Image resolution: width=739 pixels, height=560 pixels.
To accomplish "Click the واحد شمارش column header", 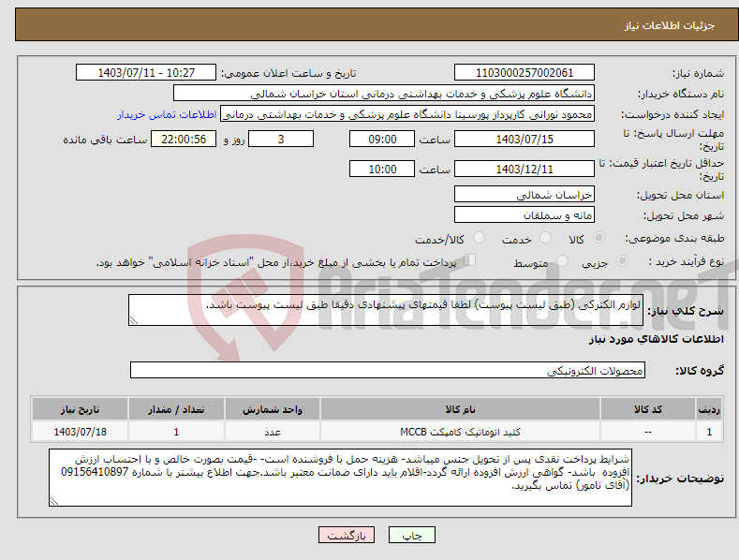I will point(273,409).
